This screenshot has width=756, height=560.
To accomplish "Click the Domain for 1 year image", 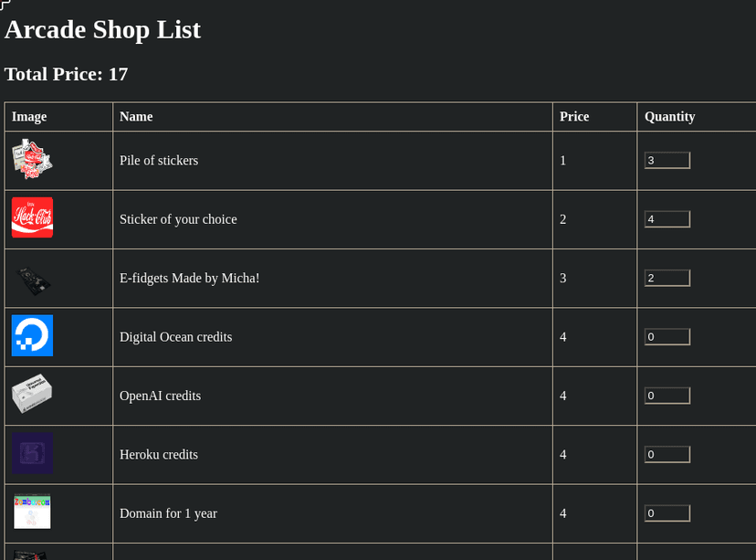I will (x=32, y=512).
